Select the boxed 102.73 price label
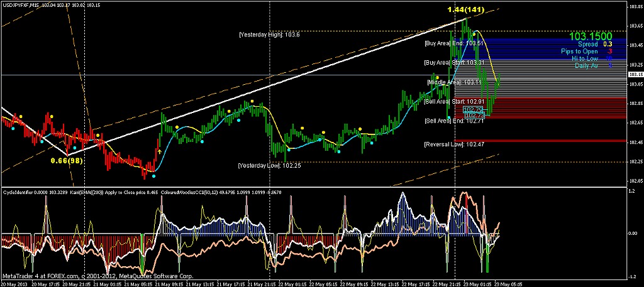The width and height of the screenshot is (644, 287). coord(474,116)
